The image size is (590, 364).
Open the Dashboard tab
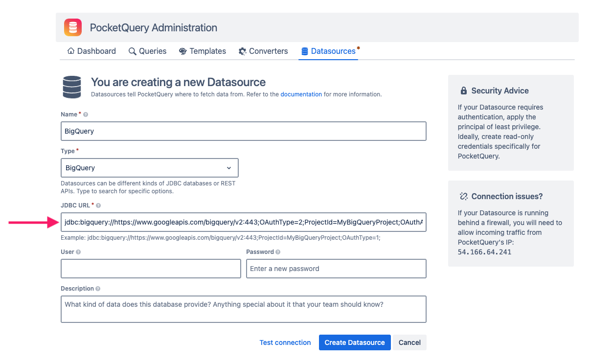point(96,51)
